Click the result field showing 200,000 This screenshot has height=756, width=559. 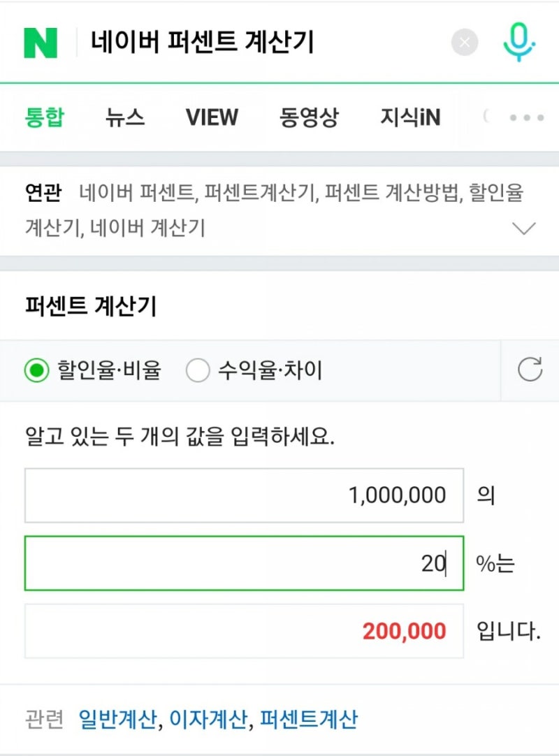(244, 631)
